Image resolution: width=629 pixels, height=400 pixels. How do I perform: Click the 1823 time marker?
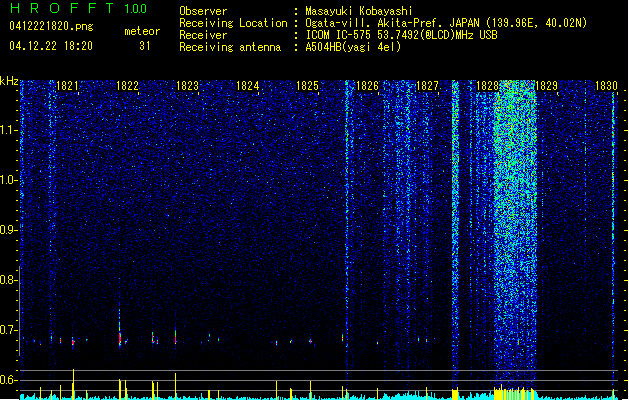click(187, 86)
